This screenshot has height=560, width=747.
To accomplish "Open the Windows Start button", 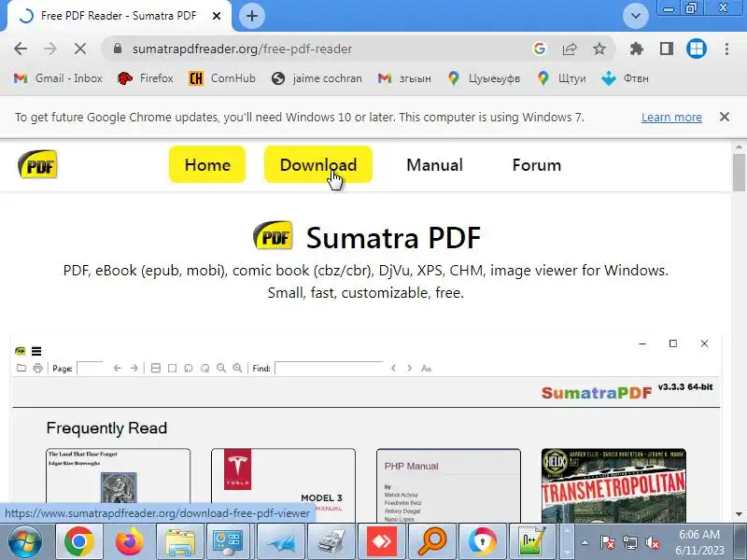I will click(x=25, y=541).
